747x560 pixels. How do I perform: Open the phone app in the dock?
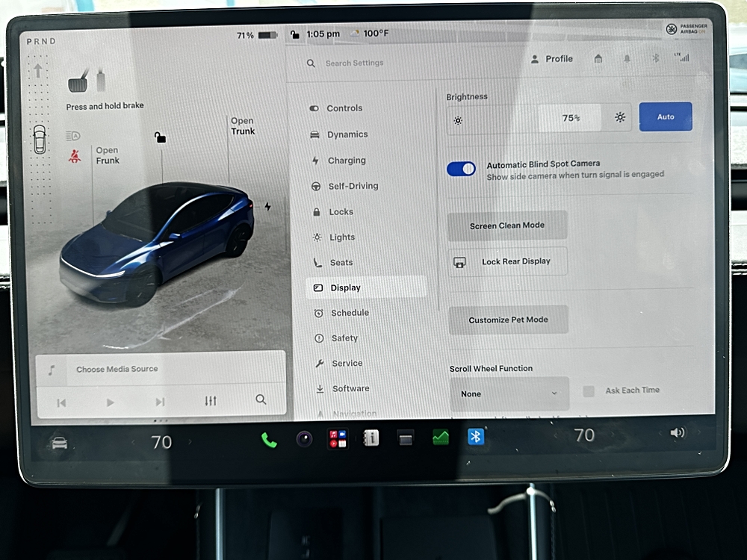[x=269, y=441]
